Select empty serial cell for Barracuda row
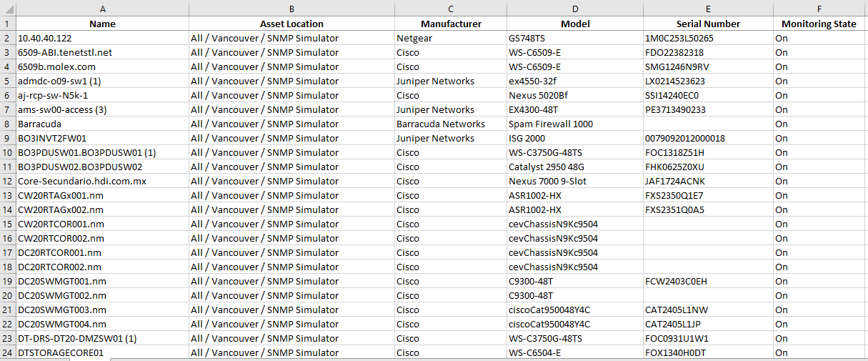This screenshot has width=868, height=361. (708, 124)
